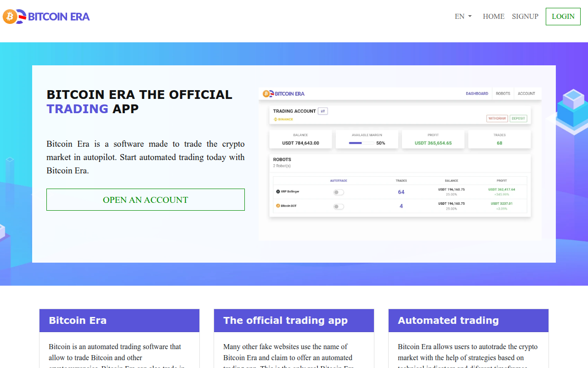Click the 'BITCOIN ERA THE OFFICIAL TRADING APP' headline
The height and width of the screenshot is (368, 588).
(x=140, y=102)
